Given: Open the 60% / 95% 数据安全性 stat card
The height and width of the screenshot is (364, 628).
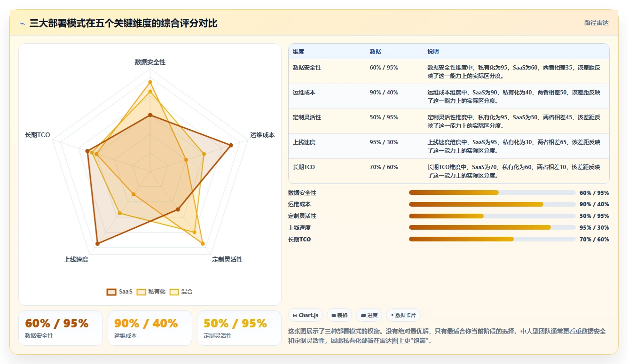Looking at the screenshot, I should 61,328.
